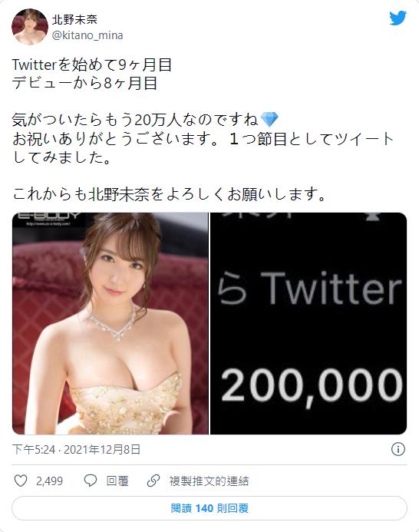Click the Twitter bird logo
419x532 pixels.
398,18
